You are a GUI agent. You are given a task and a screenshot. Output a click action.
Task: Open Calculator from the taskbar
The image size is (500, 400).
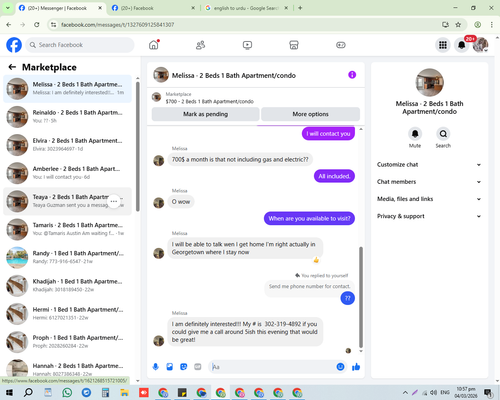[105, 392]
